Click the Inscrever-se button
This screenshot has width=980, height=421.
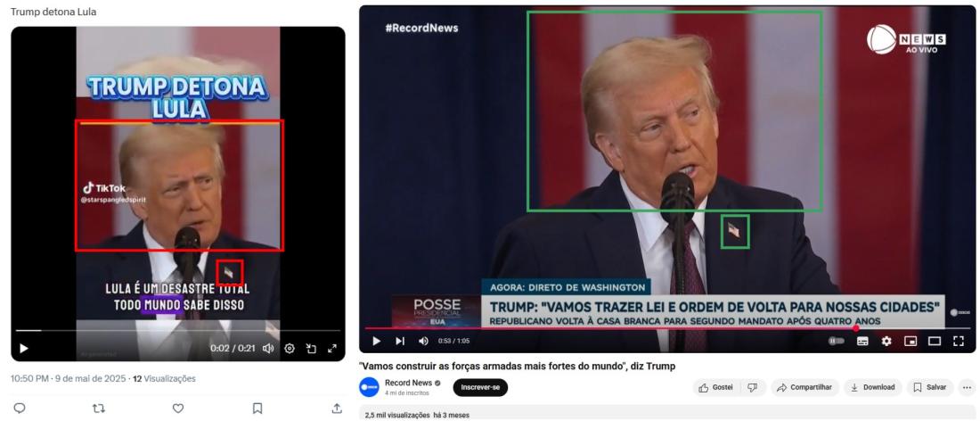click(x=480, y=387)
